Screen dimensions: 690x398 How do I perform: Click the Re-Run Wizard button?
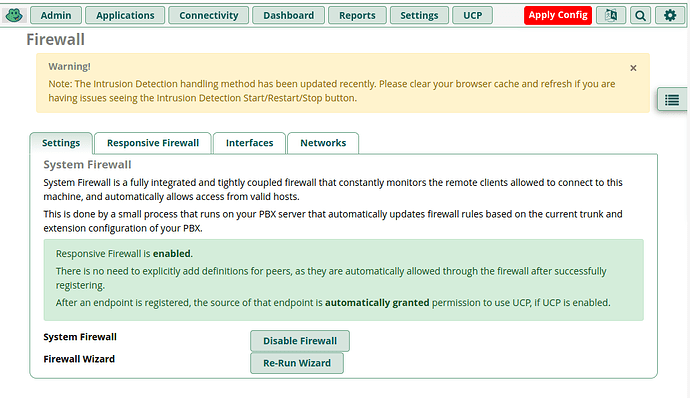click(297, 363)
